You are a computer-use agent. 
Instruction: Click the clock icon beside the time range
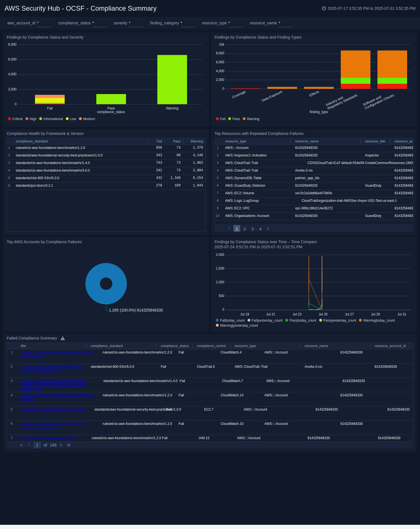point(324,8)
